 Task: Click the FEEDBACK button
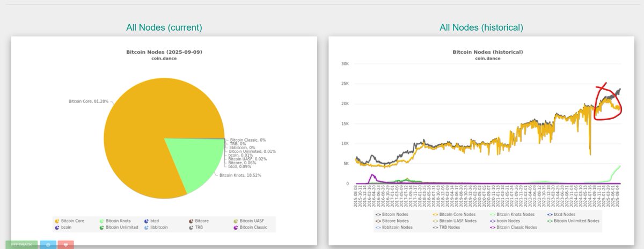pos(21,245)
